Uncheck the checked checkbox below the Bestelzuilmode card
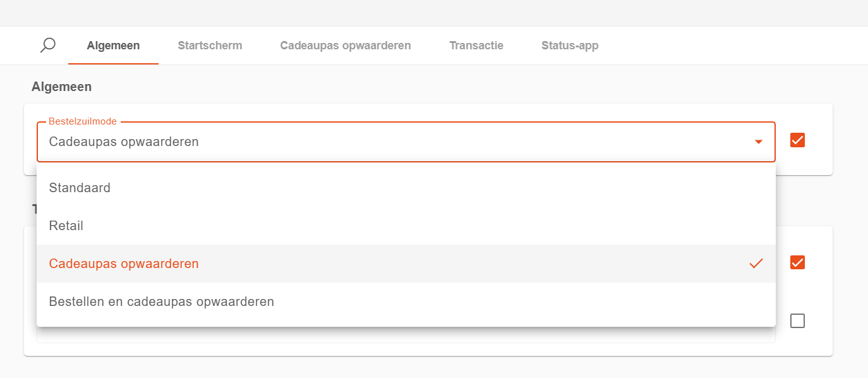Viewport: 868px width, 378px height. coord(797,262)
